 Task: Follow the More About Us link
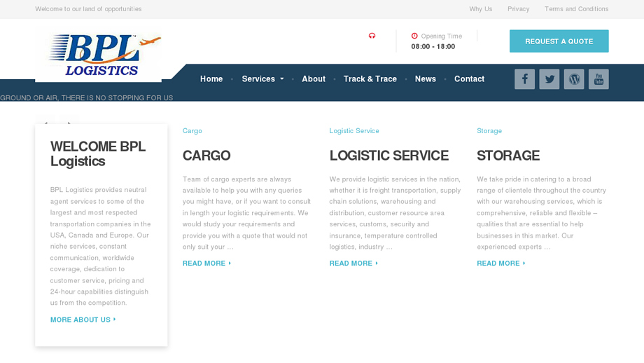click(x=83, y=320)
